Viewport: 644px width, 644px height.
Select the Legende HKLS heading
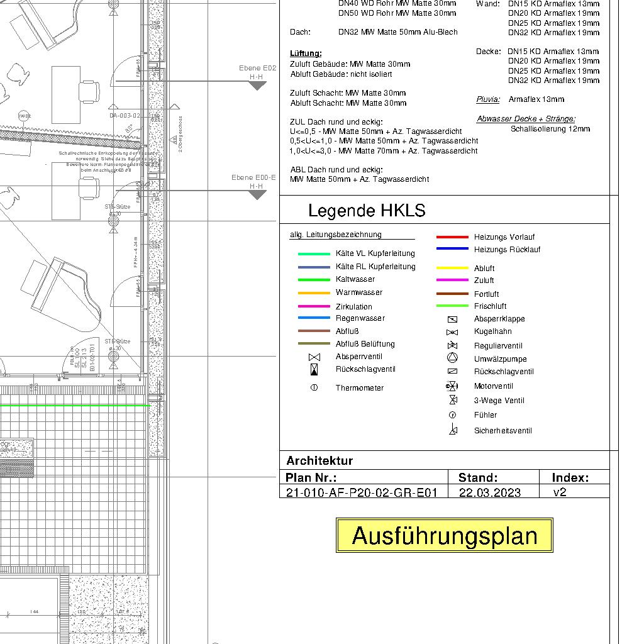coord(367,211)
